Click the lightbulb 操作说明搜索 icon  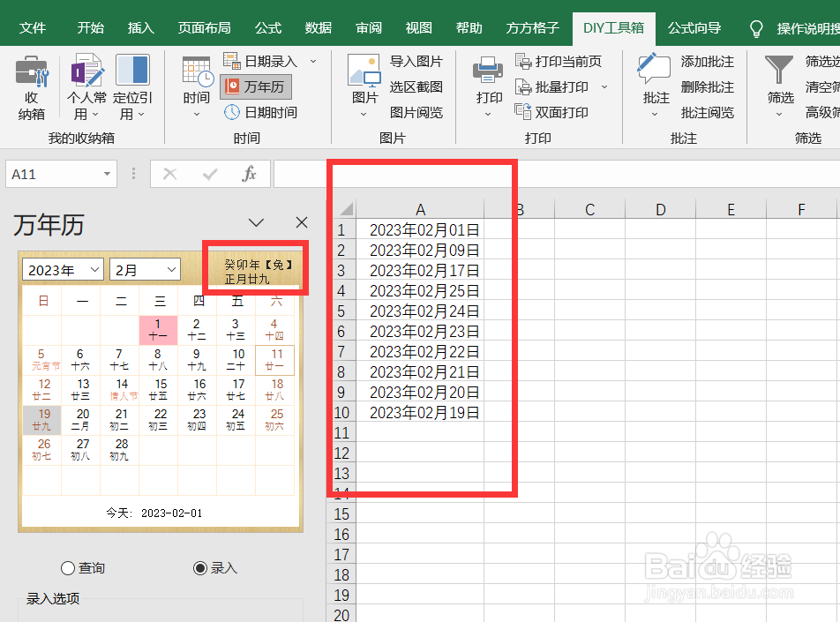coord(756,28)
